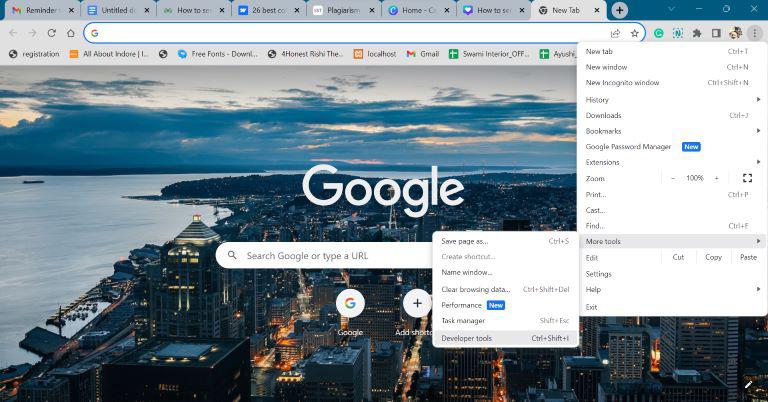Screen dimensions: 768x402
Task: Open Google Password Manager
Action: [672, 147]
